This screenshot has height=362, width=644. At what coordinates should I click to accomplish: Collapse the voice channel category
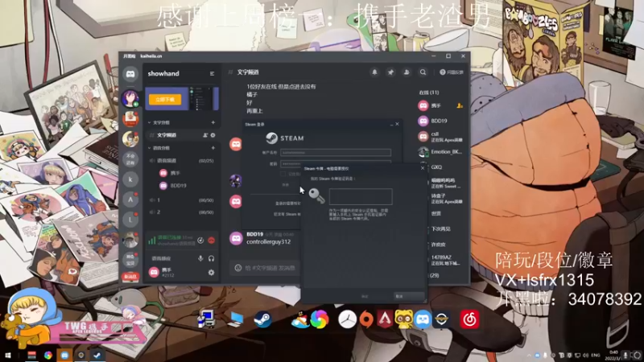[159, 148]
